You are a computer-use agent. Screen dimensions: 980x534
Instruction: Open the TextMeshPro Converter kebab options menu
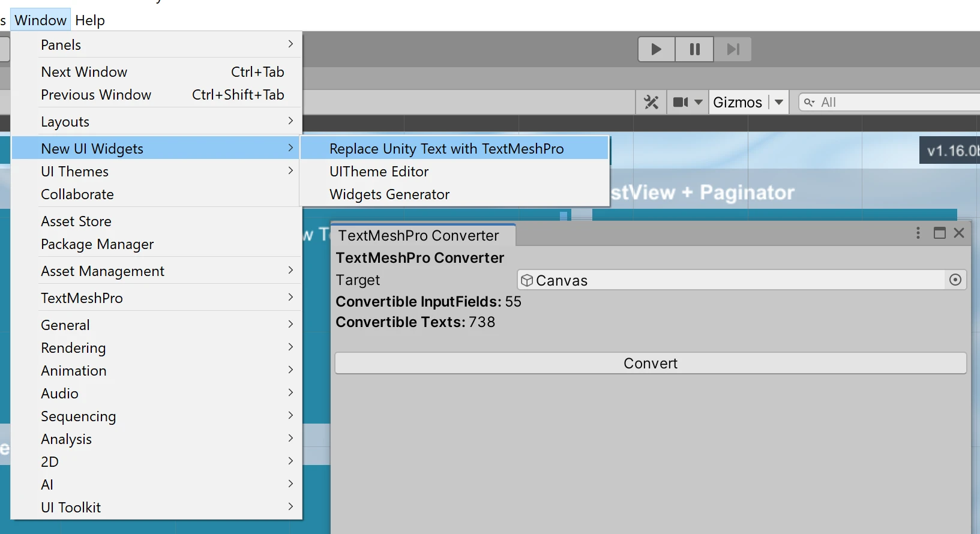click(918, 233)
